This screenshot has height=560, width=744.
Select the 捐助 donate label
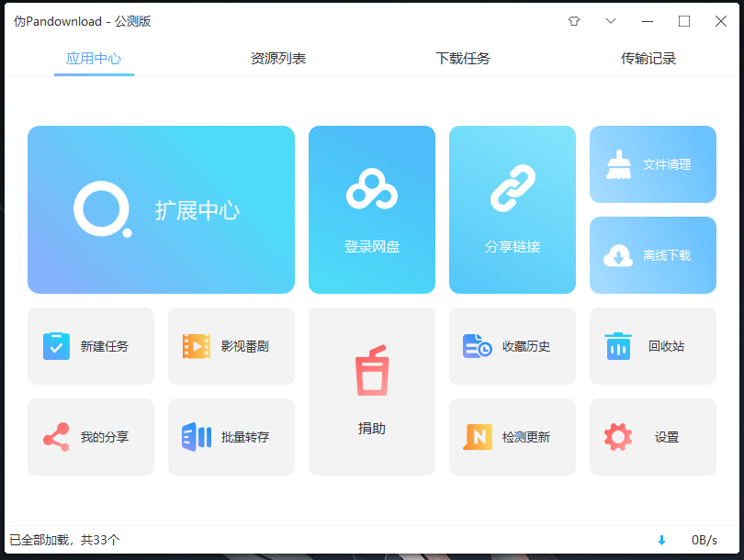[x=371, y=428]
